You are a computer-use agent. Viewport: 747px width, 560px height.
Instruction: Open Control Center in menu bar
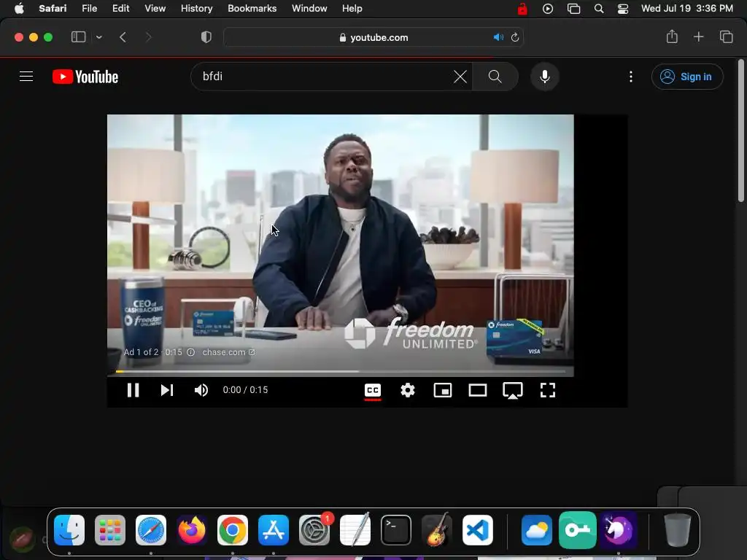pyautogui.click(x=623, y=9)
